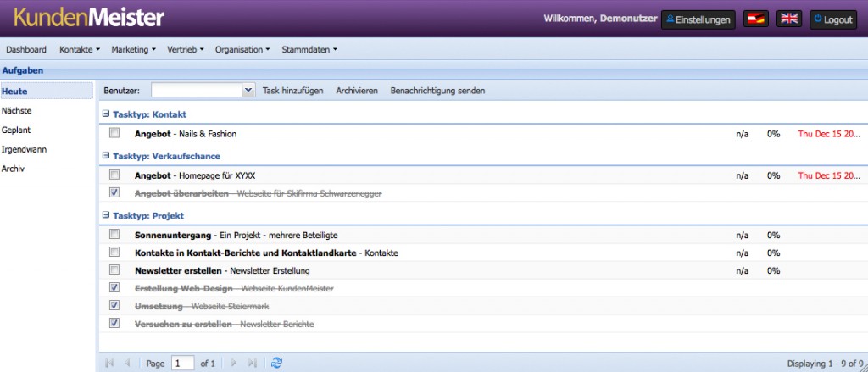Switch language with the German/Austrian flag icon
Screen dimensions: 868x372
coord(755,19)
